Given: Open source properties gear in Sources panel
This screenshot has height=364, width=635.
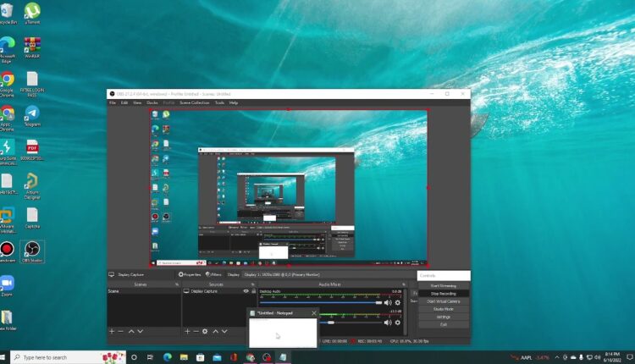Looking at the screenshot, I should [x=205, y=331].
